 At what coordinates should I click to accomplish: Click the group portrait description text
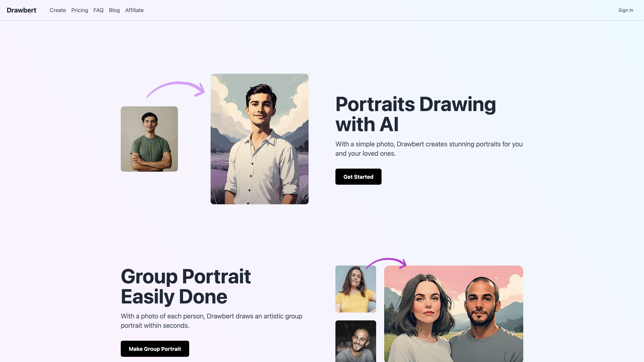tap(211, 320)
